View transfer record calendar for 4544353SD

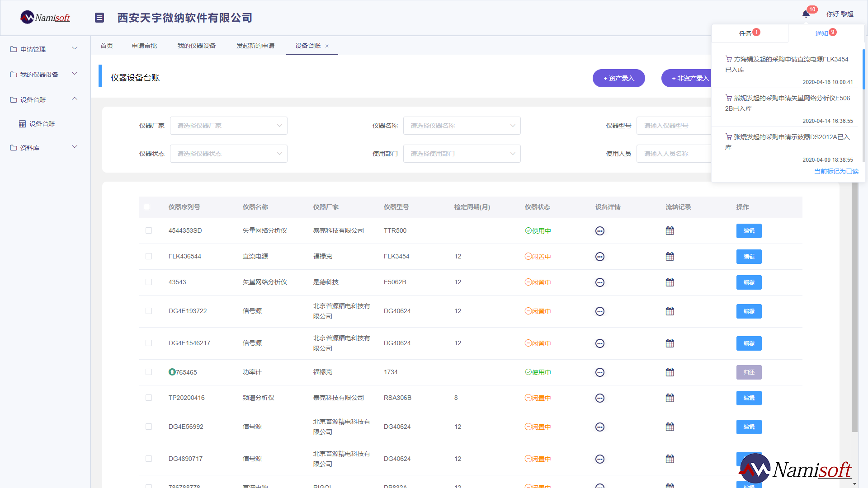[x=670, y=231]
